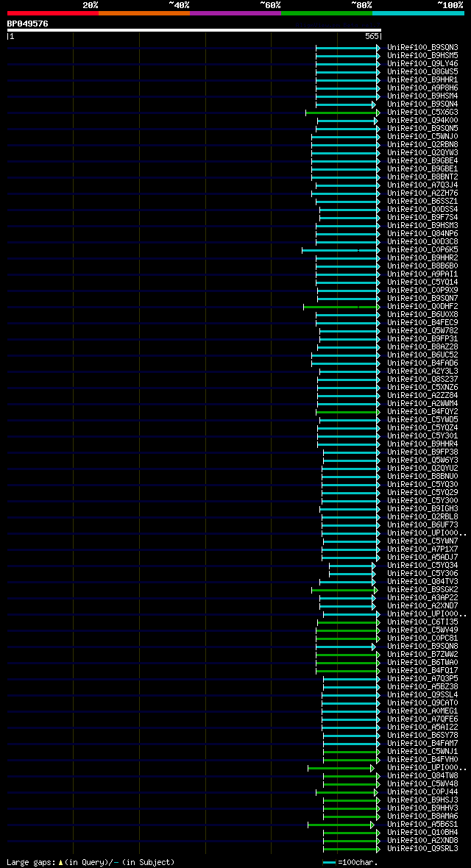Select label UniRef100_C6TI35
This screenshot has height=868, width=471.
[x=422, y=622]
